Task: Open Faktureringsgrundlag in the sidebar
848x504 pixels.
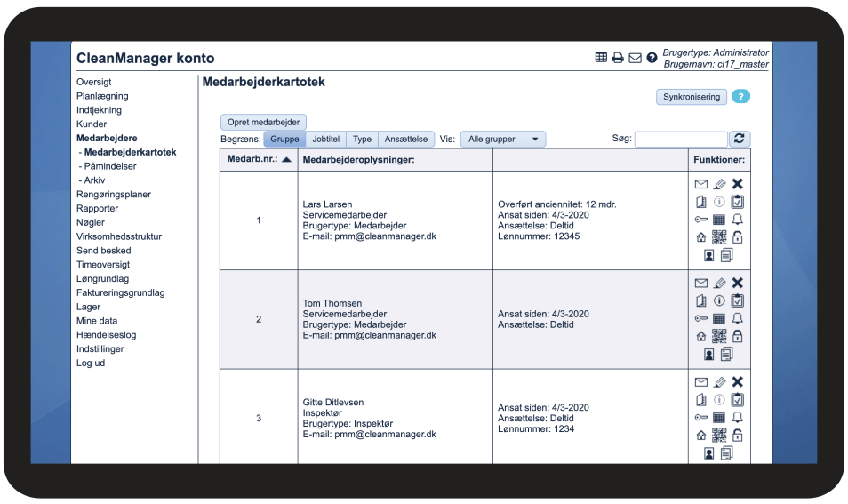Action: click(x=121, y=292)
